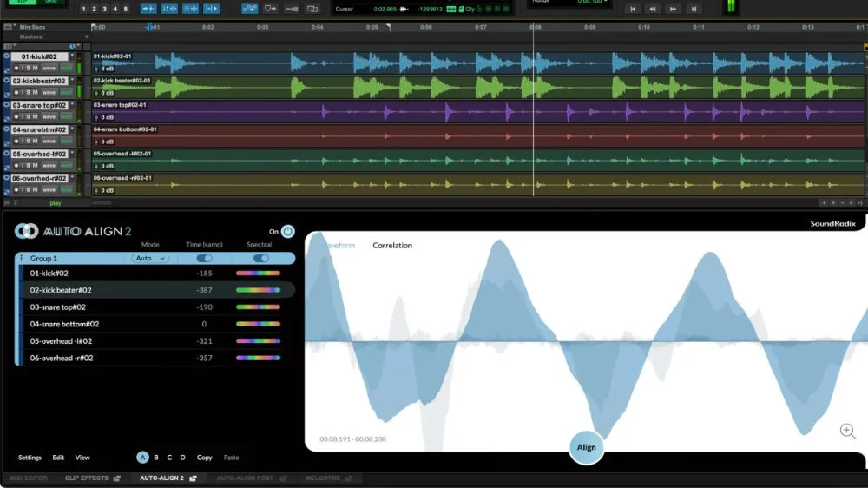Click the link timeline selection icon
Image resolution: width=868 pixels, height=488 pixels.
click(x=291, y=9)
